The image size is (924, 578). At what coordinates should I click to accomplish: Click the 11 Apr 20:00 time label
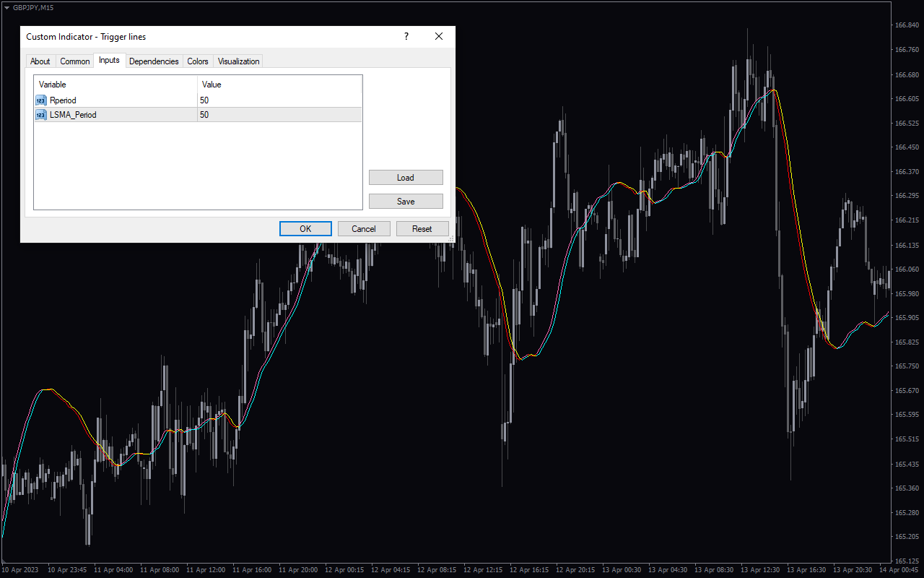[298, 570]
